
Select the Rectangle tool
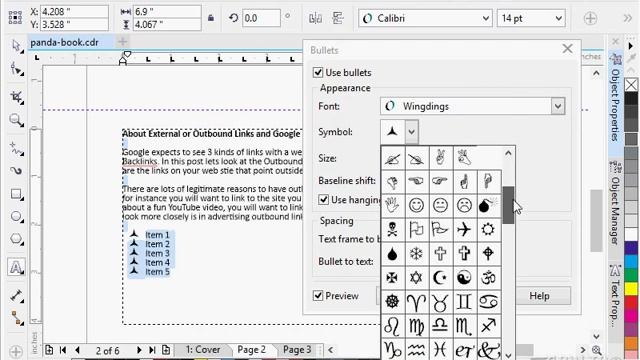click(16, 194)
